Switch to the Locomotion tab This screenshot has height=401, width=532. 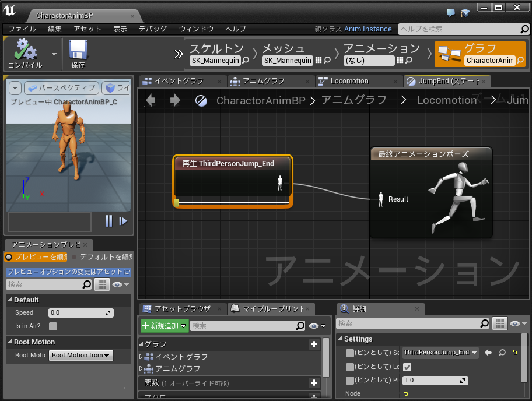pyautogui.click(x=349, y=81)
